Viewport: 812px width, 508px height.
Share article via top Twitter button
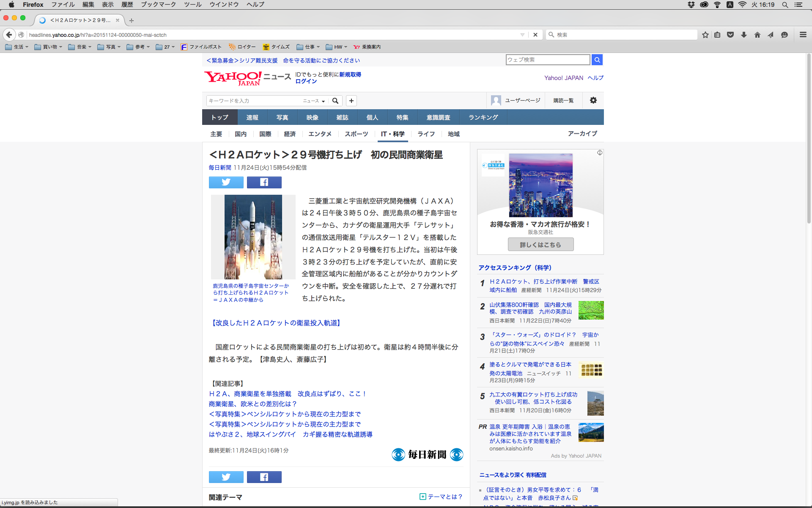tap(226, 182)
